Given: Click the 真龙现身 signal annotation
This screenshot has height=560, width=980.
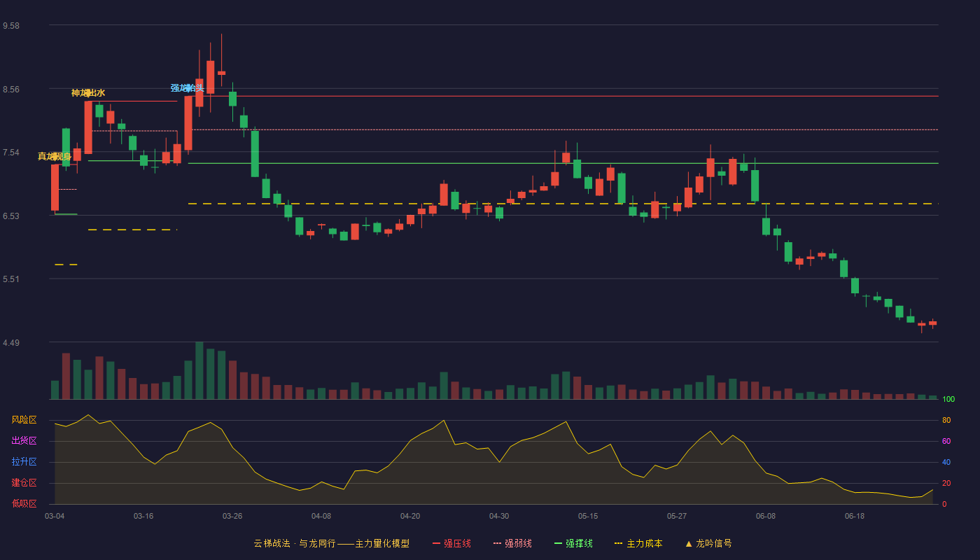Looking at the screenshot, I should (55, 157).
